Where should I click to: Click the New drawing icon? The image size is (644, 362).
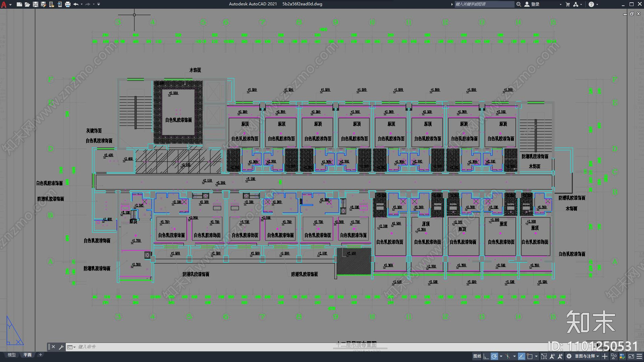pos(19,4)
